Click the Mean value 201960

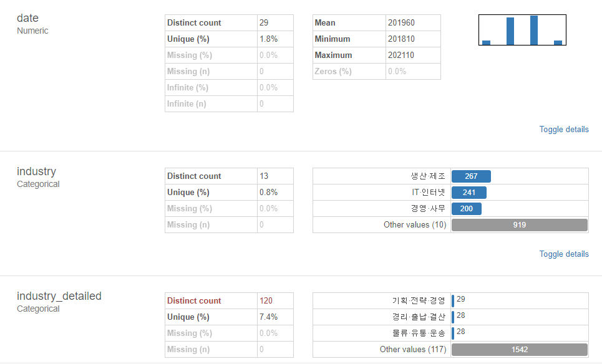(x=401, y=22)
